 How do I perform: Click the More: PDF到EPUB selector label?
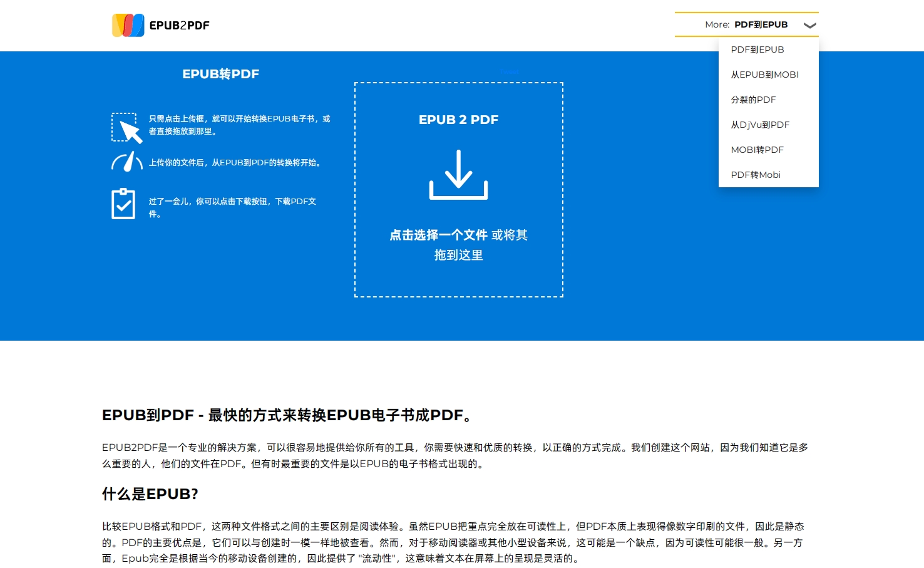pyautogui.click(x=746, y=24)
